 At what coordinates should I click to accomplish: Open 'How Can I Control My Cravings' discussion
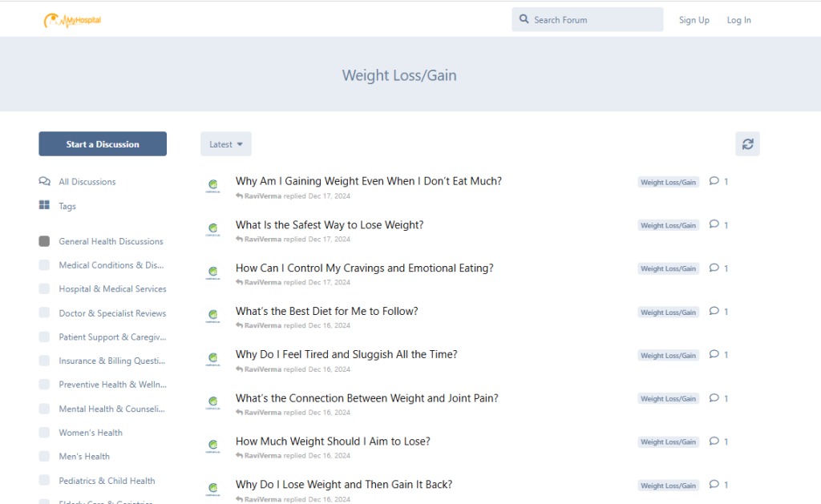click(364, 268)
